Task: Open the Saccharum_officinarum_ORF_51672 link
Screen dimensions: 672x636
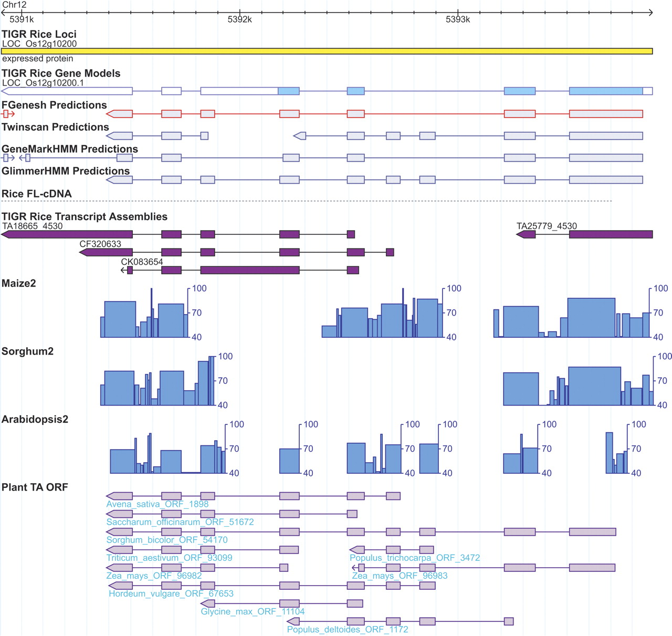Action: (180, 522)
